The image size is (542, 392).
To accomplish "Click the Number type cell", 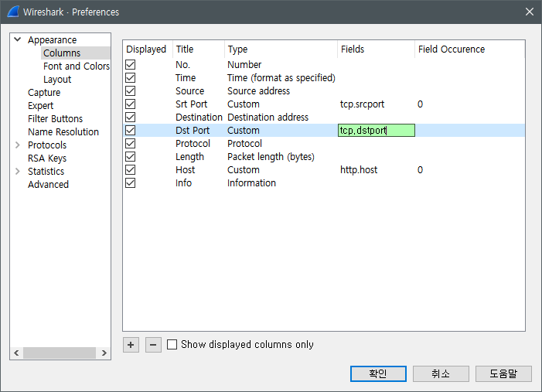I will pyautogui.click(x=244, y=65).
